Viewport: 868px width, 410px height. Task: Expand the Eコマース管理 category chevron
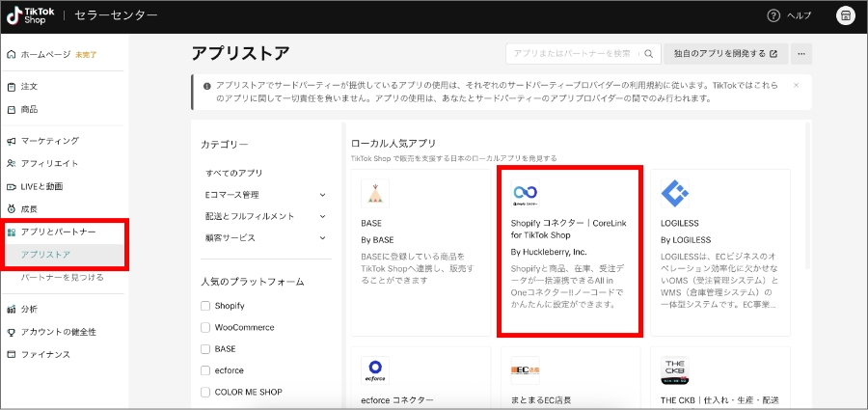(x=323, y=195)
